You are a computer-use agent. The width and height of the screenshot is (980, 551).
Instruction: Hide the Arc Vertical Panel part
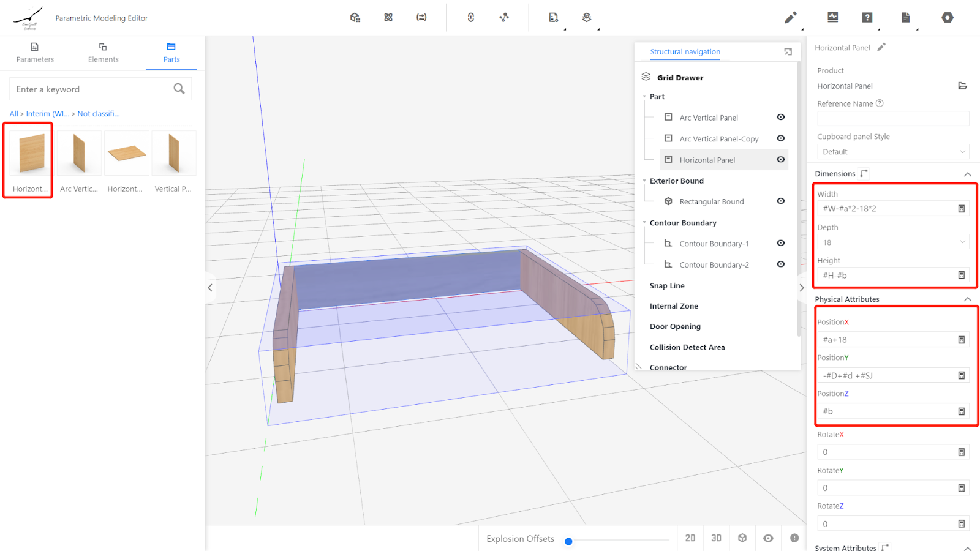click(780, 117)
